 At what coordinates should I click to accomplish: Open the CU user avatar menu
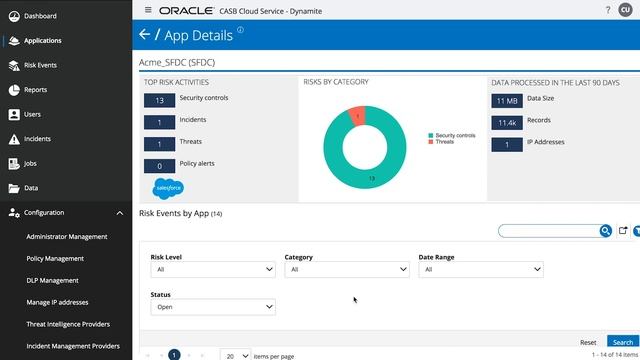tap(625, 10)
